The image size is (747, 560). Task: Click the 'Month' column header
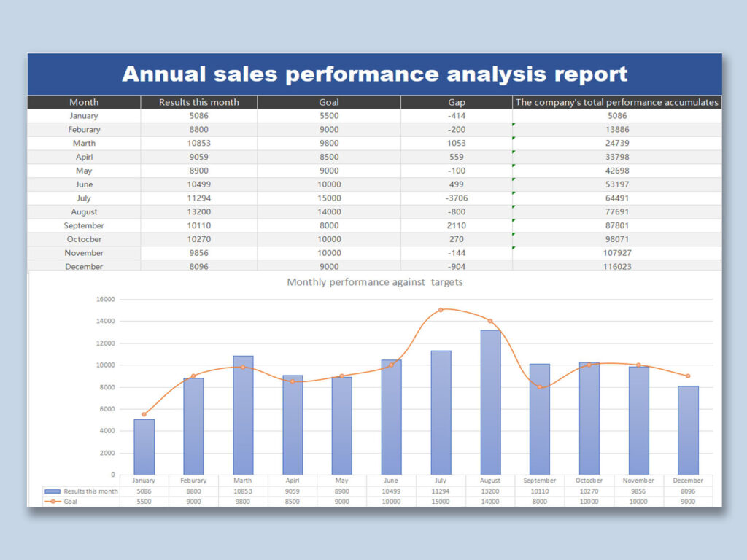point(84,102)
